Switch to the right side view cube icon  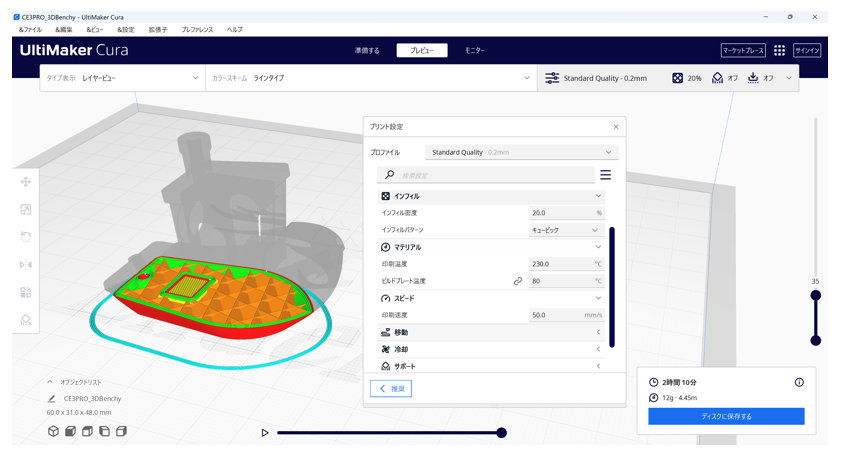[x=122, y=431]
